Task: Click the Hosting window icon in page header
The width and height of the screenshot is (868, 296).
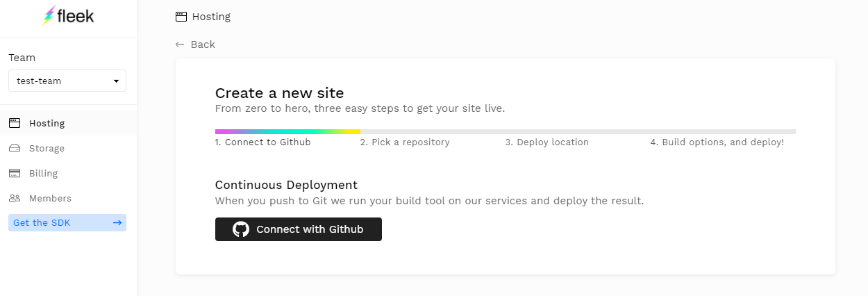Action: [181, 17]
